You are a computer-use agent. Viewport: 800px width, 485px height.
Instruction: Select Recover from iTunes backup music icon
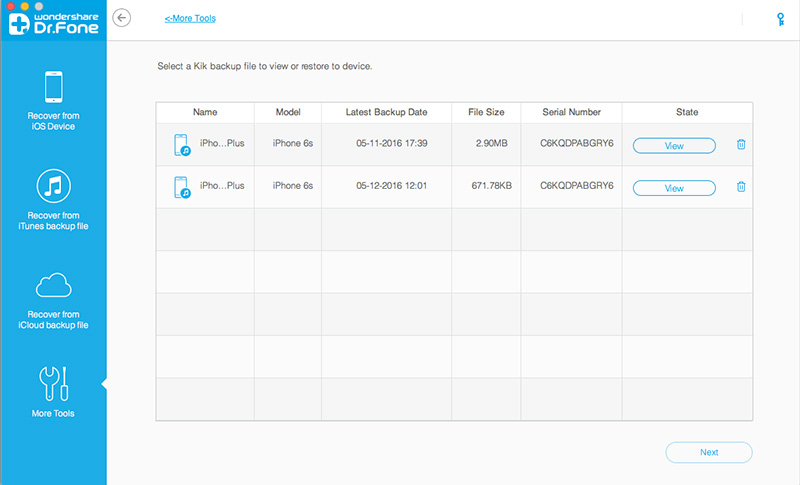(x=54, y=186)
